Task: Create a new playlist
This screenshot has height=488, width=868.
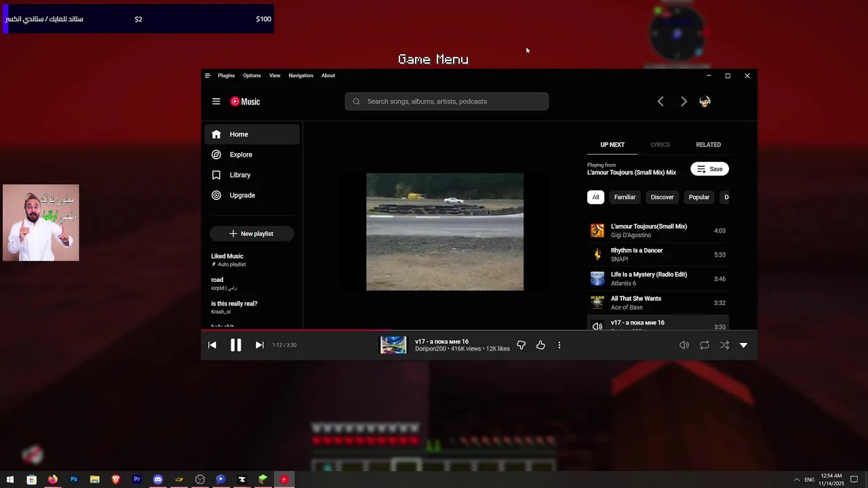Action: (x=251, y=234)
